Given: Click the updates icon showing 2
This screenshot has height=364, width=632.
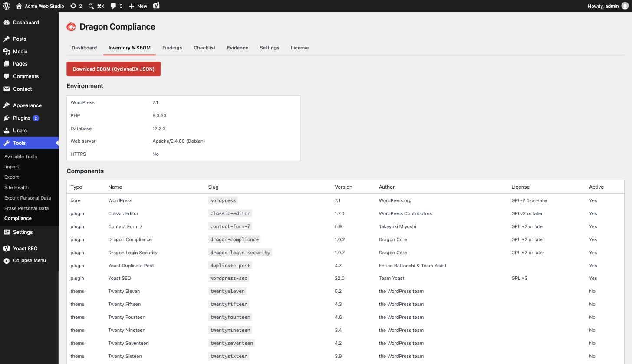Looking at the screenshot, I should [x=73, y=6].
